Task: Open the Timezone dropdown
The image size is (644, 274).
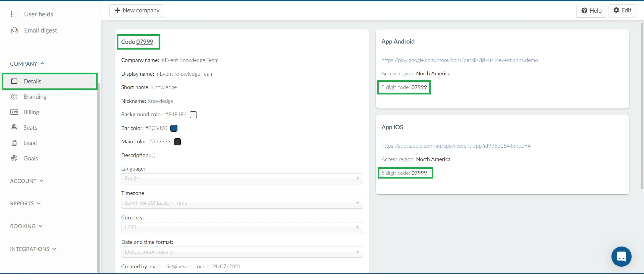Action: pos(242,203)
